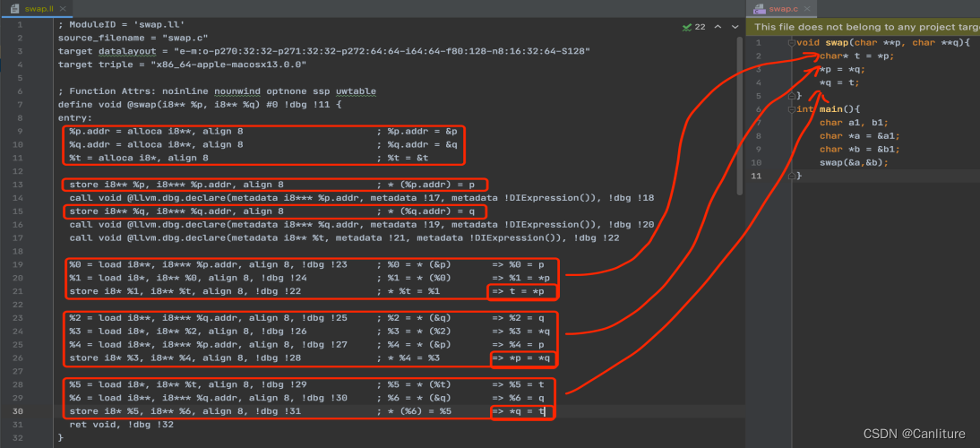This screenshot has height=448, width=980.
Task: Click the llvm.dbg.declare call with metadata !19
Action: pyautogui.click(x=361, y=224)
